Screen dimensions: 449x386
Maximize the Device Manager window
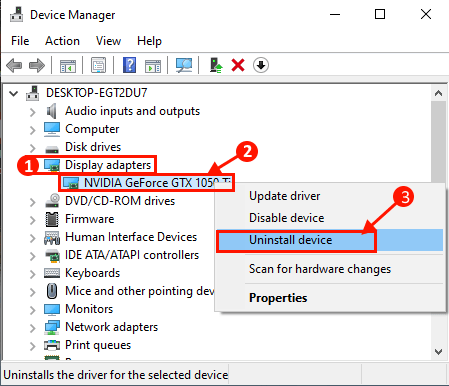pyautogui.click(x=380, y=14)
